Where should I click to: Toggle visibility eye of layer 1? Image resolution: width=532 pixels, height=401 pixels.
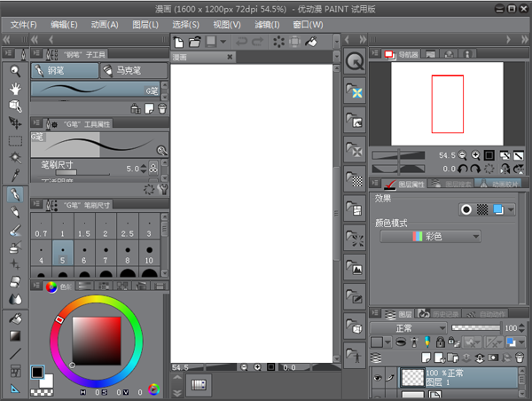(x=377, y=376)
